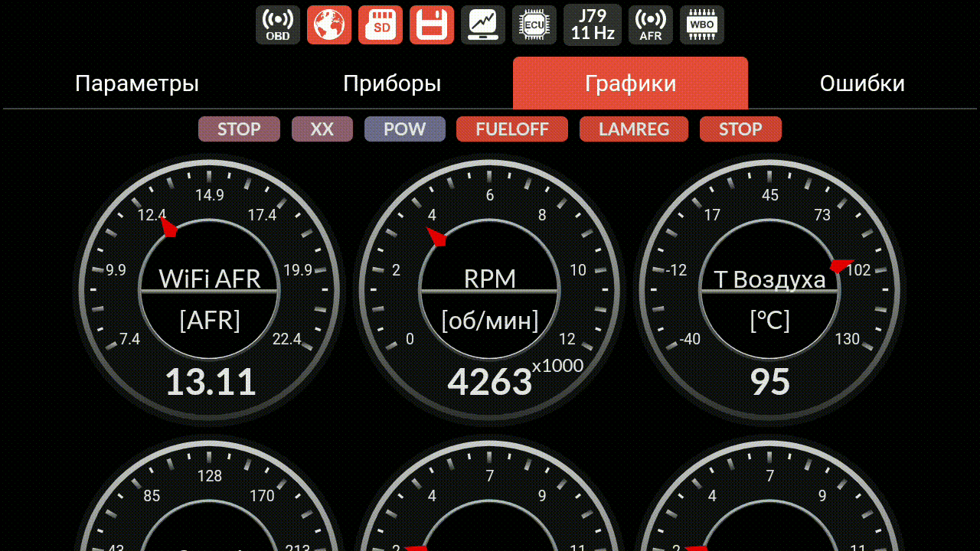The height and width of the screenshot is (551, 980).
Task: Go to the Ошибки tab
Action: pyautogui.click(x=862, y=83)
